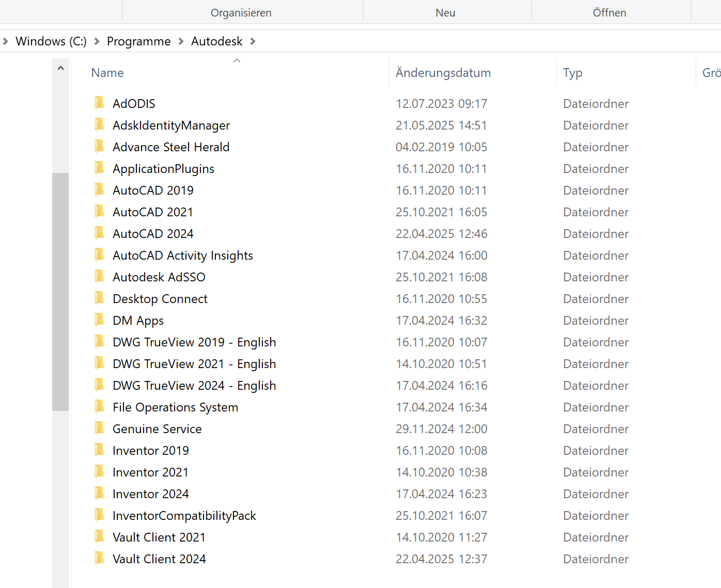Click the DWG TrueView 2021 folder icon

click(x=99, y=363)
